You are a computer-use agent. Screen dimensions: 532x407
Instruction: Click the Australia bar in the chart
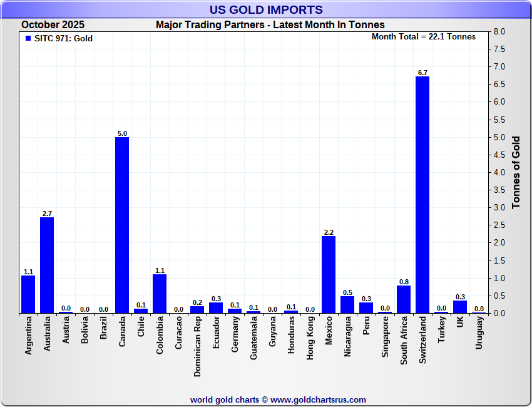coord(47,265)
